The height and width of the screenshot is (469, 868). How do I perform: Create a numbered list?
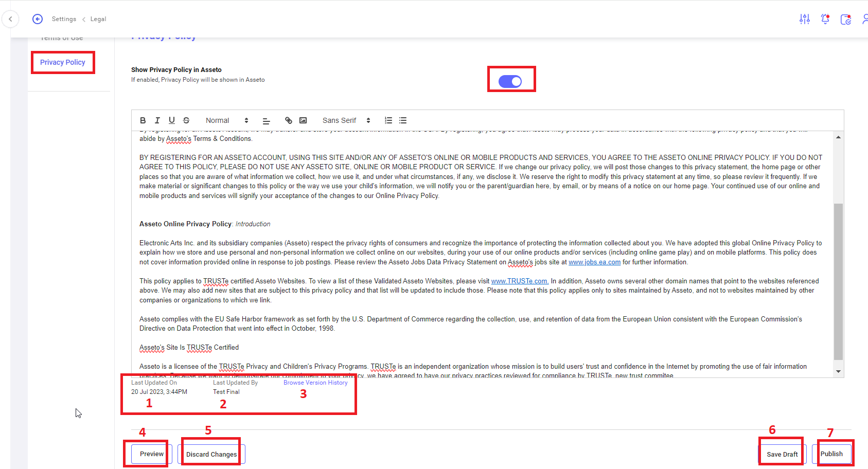(x=388, y=120)
